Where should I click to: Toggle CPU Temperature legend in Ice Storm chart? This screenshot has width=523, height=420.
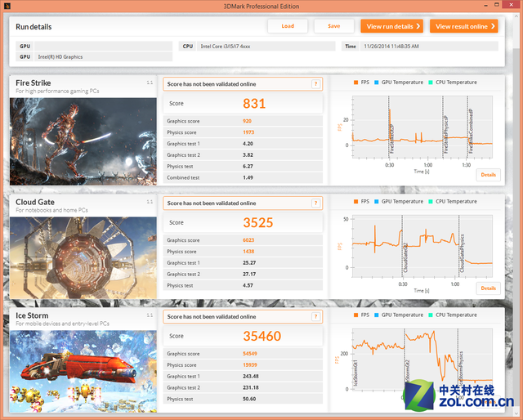pos(453,315)
